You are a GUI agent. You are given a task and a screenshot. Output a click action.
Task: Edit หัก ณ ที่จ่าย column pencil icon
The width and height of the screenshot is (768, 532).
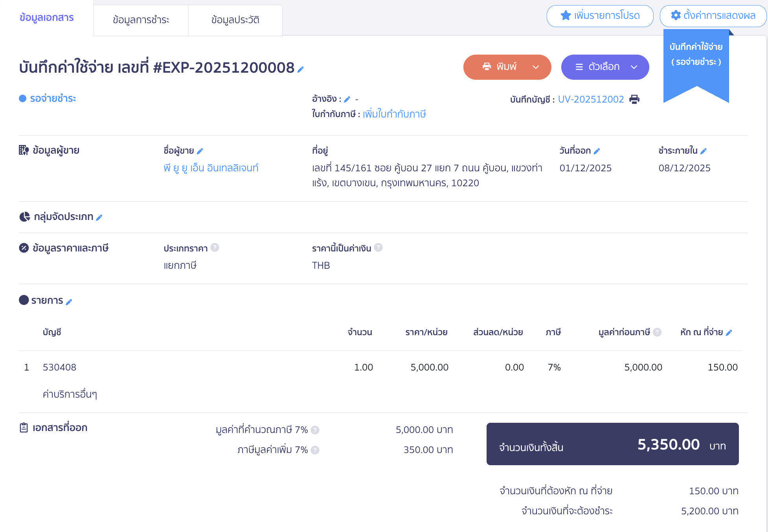click(729, 333)
